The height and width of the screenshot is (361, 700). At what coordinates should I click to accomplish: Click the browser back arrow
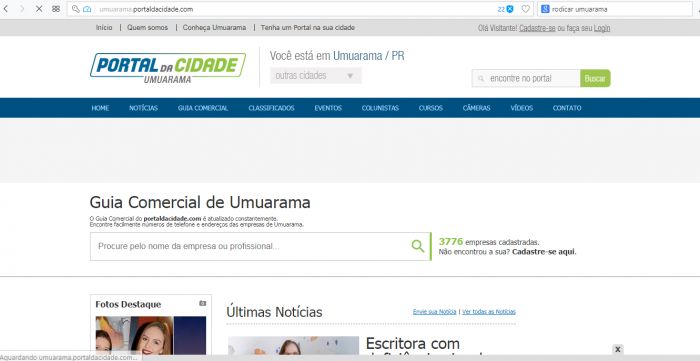[6, 9]
